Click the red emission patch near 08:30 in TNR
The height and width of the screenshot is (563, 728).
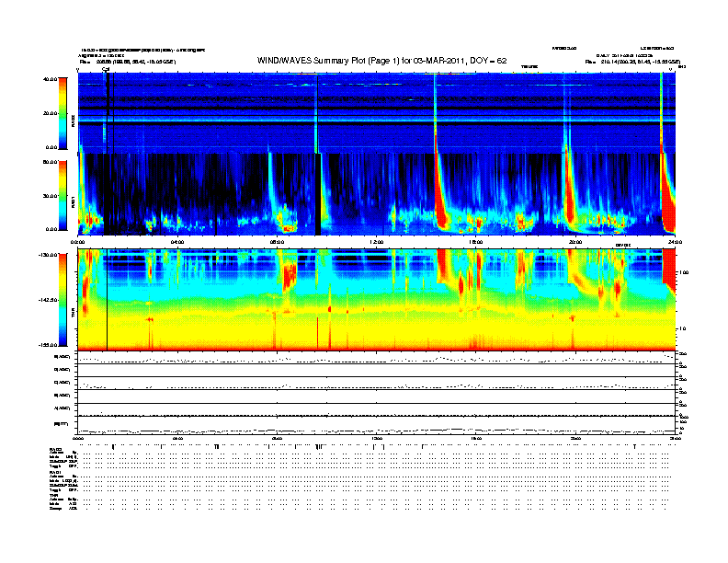(290, 275)
